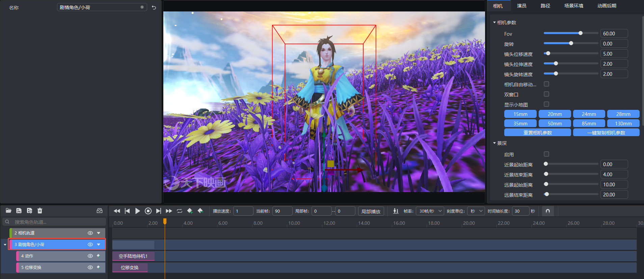Click the orange playhead marker
644x279 pixels.
165,221
